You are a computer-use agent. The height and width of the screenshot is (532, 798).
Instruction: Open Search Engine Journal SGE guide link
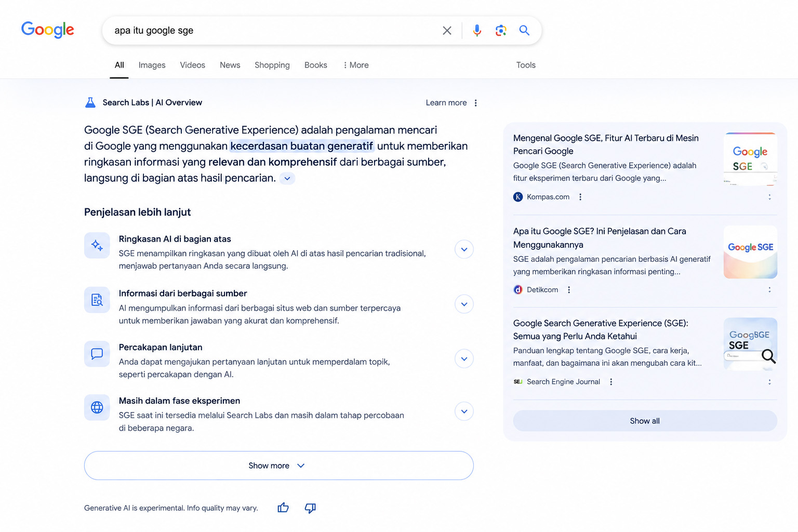click(601, 329)
